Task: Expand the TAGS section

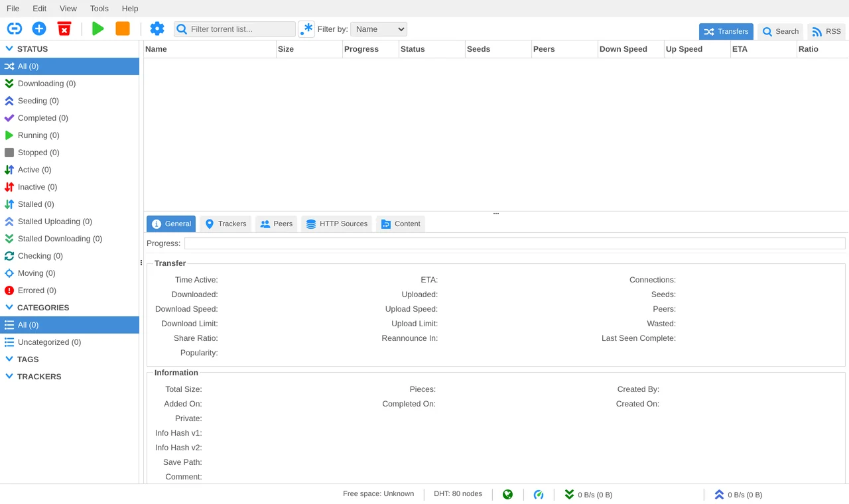Action: tap(9, 359)
